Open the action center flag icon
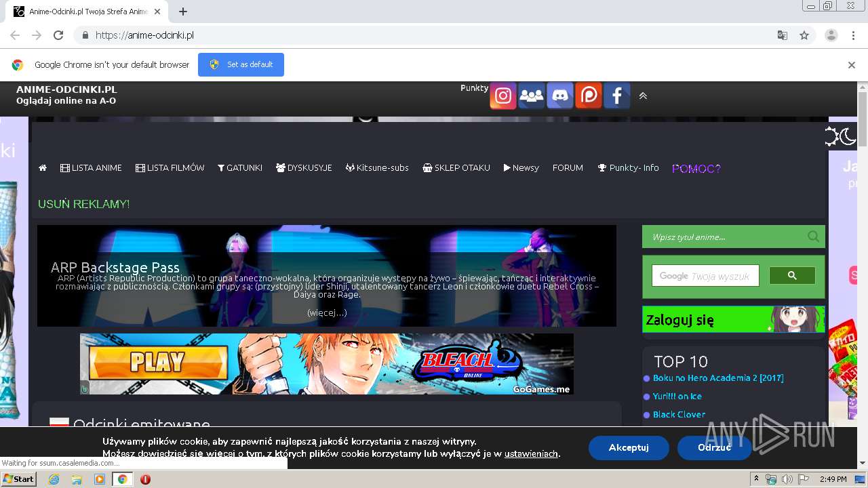 (x=802, y=479)
